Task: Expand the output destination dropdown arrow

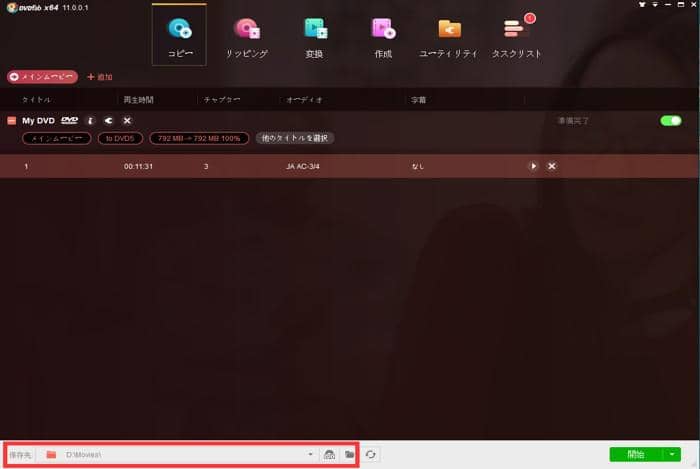Action: pyautogui.click(x=310, y=454)
